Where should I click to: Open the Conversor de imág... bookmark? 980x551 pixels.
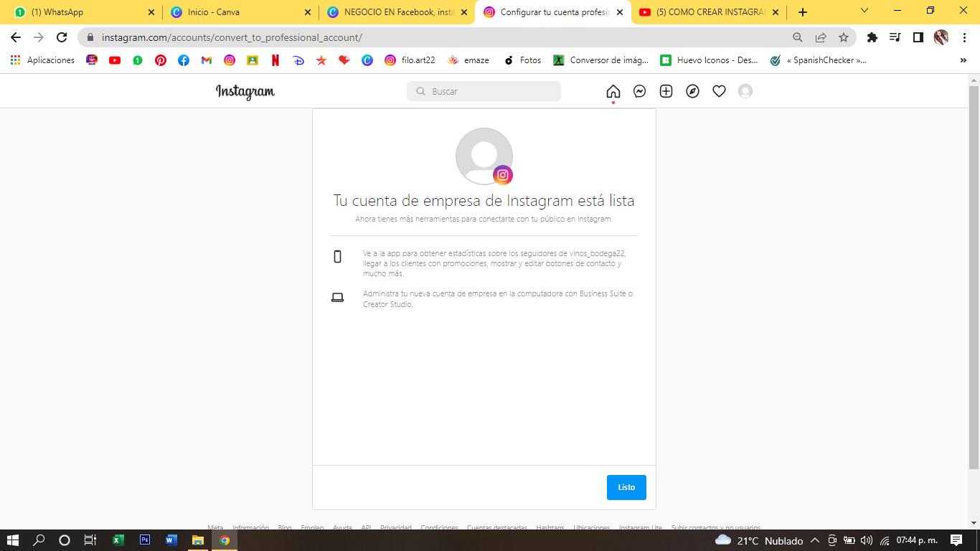pyautogui.click(x=600, y=60)
